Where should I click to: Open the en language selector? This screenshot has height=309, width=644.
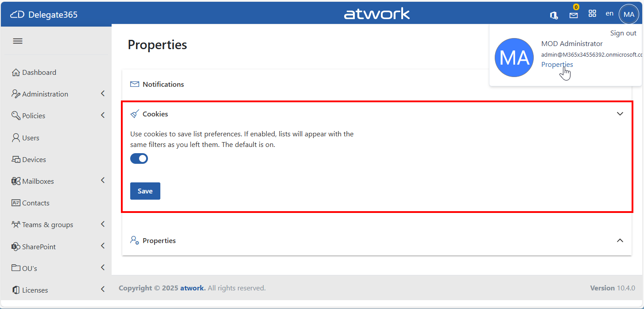[x=609, y=13]
